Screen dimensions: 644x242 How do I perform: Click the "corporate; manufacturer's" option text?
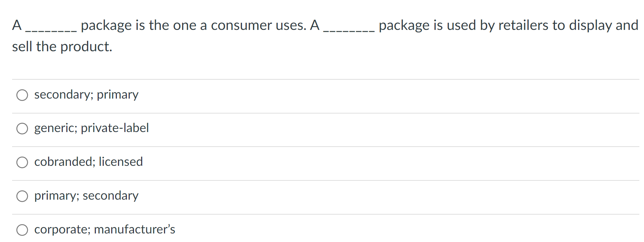point(105,230)
